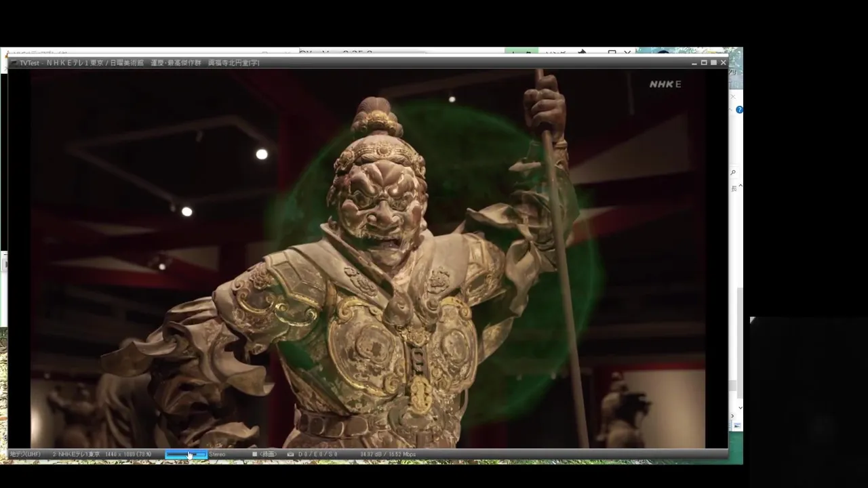The image size is (868, 488).
Task: Click the blue help icon in background window
Action: [x=739, y=110]
